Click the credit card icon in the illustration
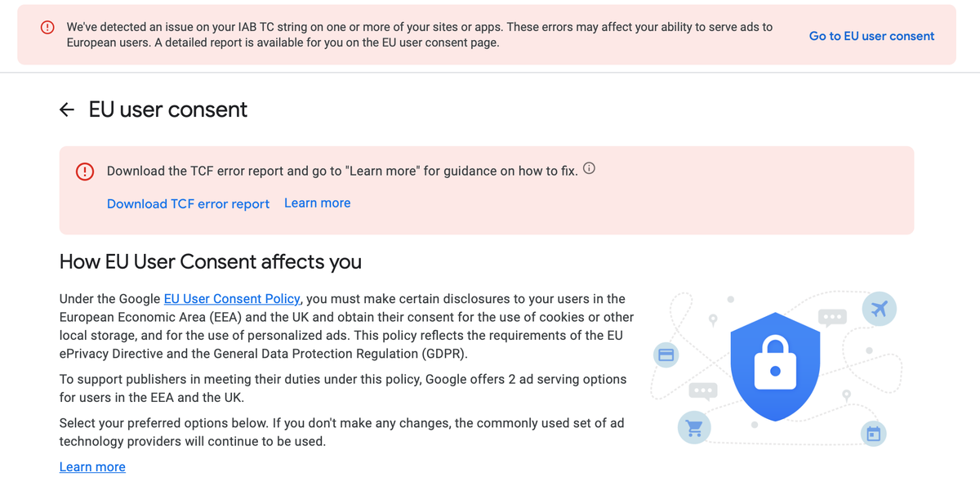Viewport: 980px width, 495px height. pos(666,355)
